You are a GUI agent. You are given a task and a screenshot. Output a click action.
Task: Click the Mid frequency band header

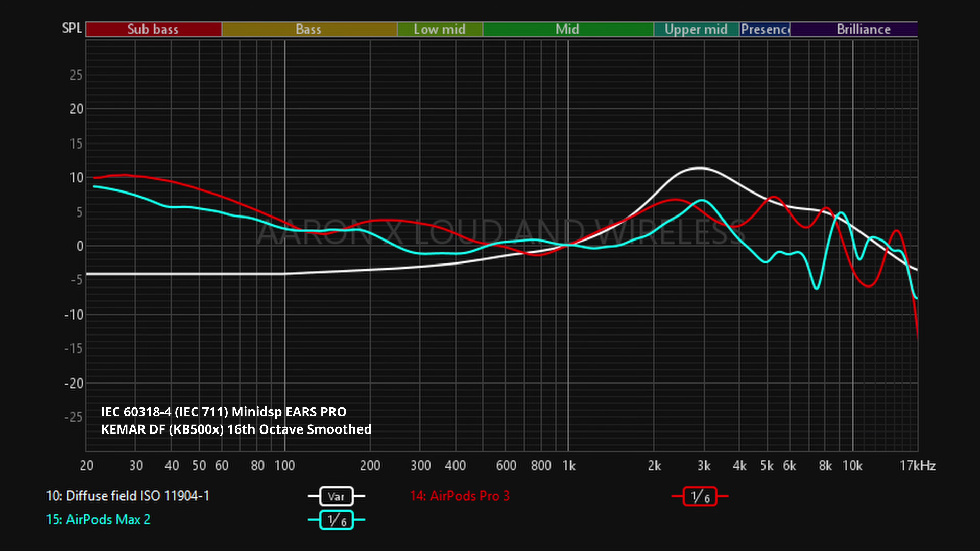click(568, 29)
